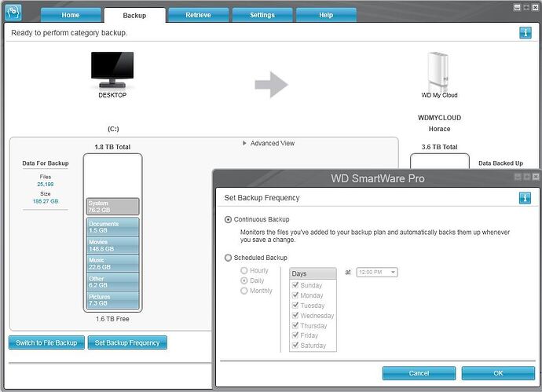Image resolution: width=542 pixels, height=392 pixels.
Task: Select the System 76.2 GB category
Action: 112,207
